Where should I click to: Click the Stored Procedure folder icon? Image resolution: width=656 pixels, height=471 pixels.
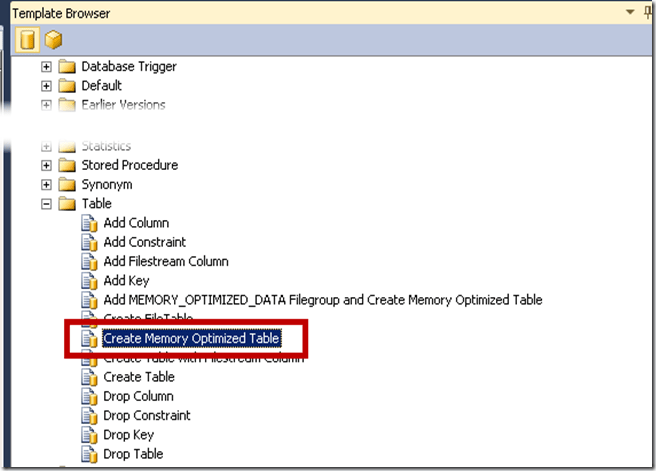pyautogui.click(x=67, y=165)
